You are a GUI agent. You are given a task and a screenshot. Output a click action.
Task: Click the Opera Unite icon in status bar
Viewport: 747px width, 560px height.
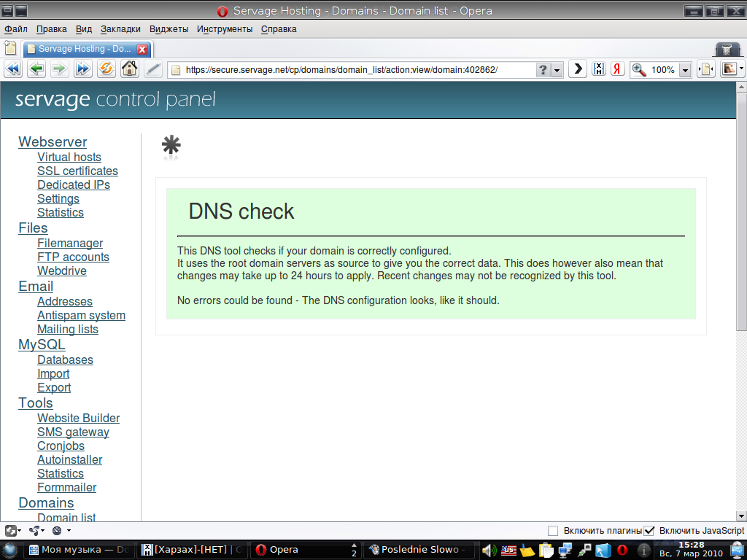tap(57, 531)
